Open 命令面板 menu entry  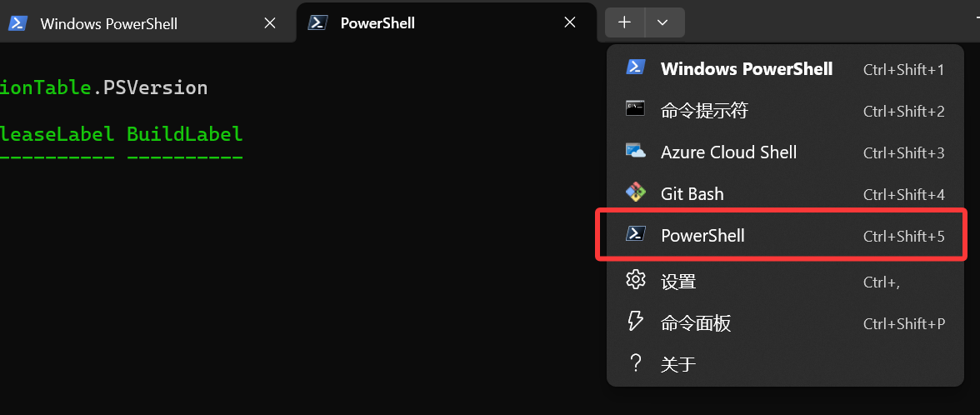(785, 323)
